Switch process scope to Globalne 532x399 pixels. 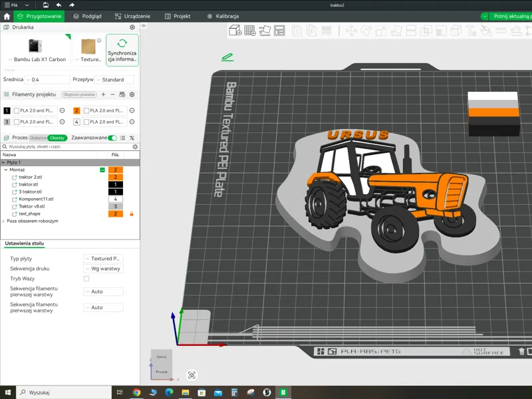38,138
